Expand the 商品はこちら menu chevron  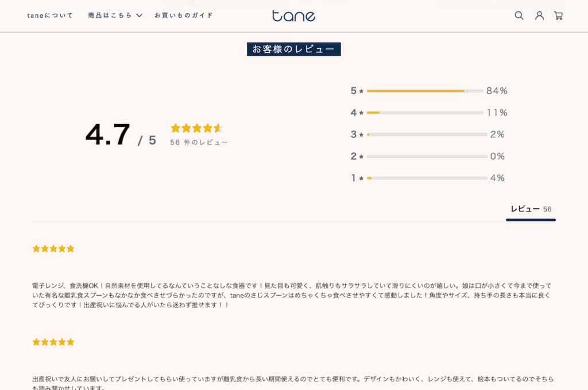(139, 16)
